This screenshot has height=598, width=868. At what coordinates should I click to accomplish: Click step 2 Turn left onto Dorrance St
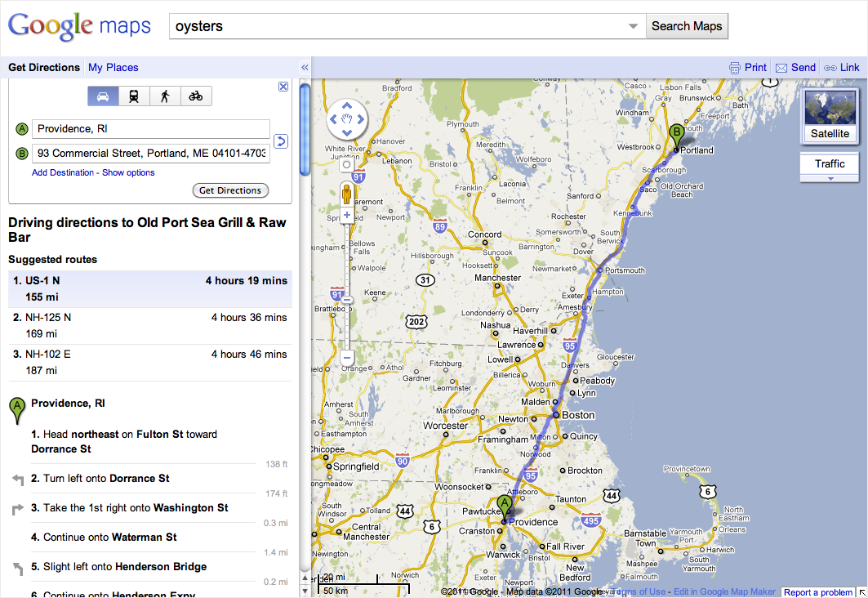[x=100, y=479]
